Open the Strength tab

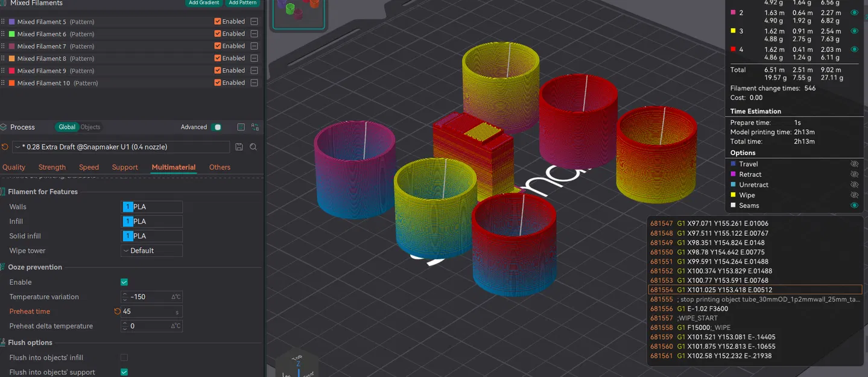52,167
